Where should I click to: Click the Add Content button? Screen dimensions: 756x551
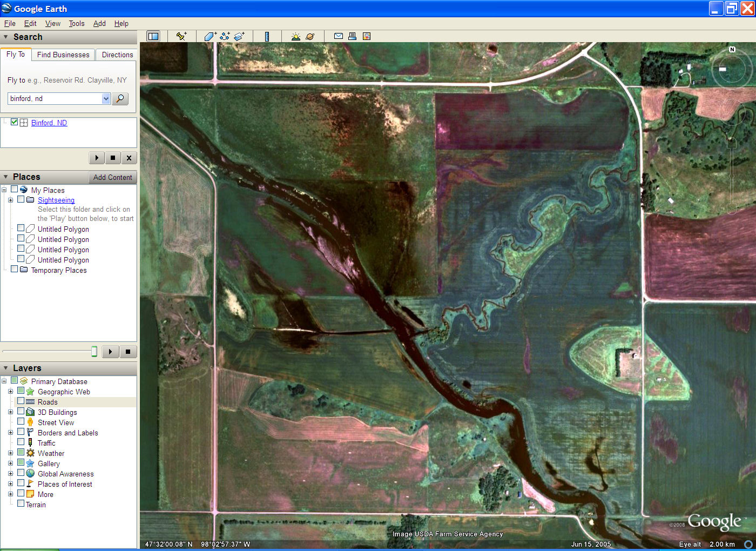point(112,177)
